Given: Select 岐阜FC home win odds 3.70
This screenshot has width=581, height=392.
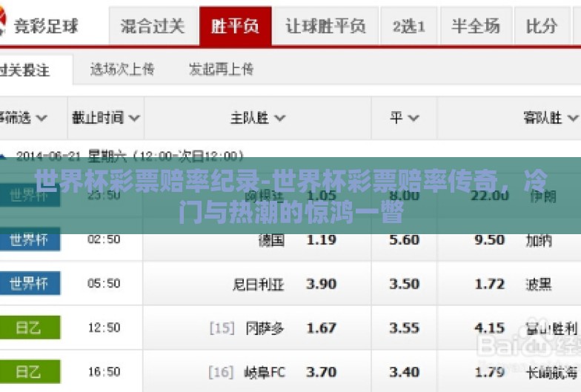Looking at the screenshot, I should point(322,372).
